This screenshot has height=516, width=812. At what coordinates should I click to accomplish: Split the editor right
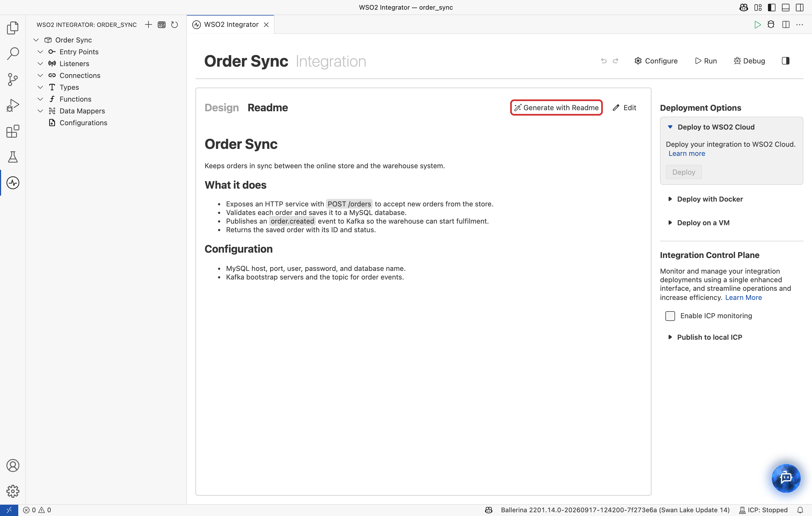pyautogui.click(x=786, y=25)
